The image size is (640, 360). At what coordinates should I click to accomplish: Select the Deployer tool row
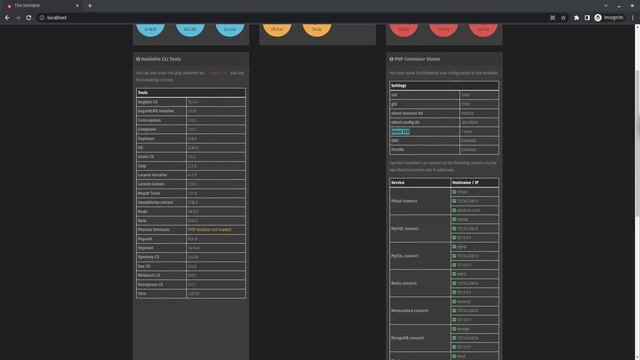point(191,139)
